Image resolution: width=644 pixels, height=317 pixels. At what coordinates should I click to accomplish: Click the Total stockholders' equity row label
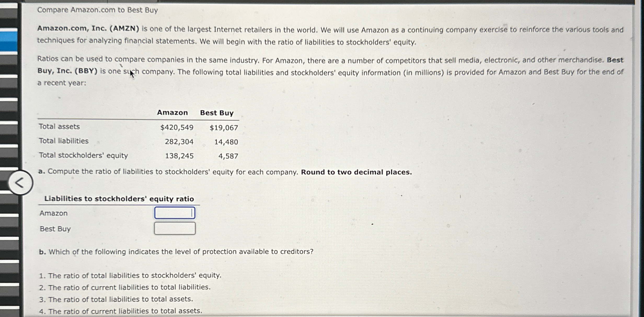click(x=84, y=155)
